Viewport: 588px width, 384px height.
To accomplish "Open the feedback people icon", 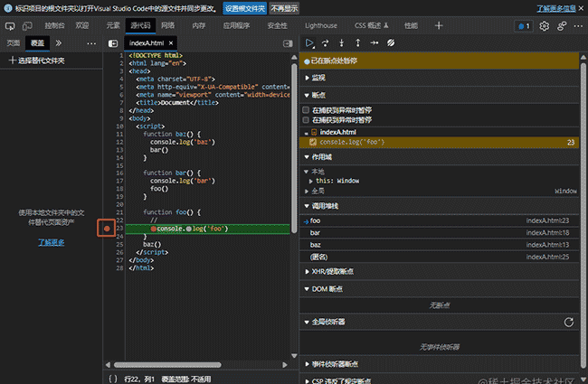I will (x=562, y=26).
